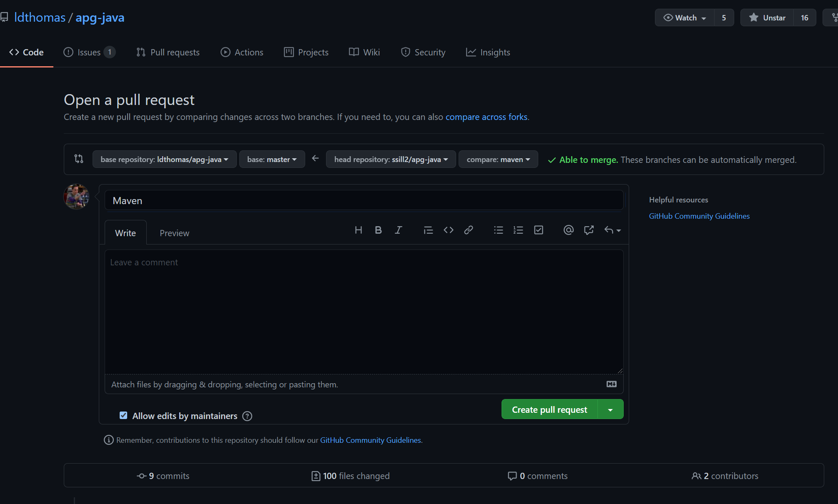Click the repository icon beside ldthomas

point(4,17)
